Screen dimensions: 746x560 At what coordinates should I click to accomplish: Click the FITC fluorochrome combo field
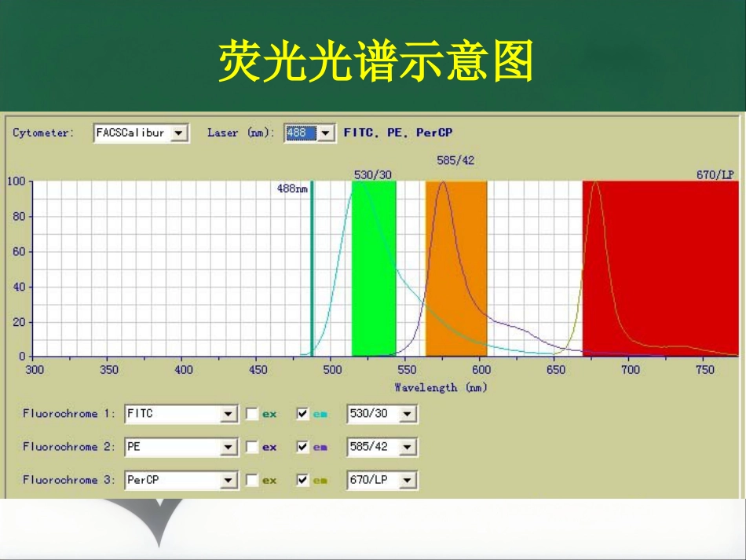point(181,414)
